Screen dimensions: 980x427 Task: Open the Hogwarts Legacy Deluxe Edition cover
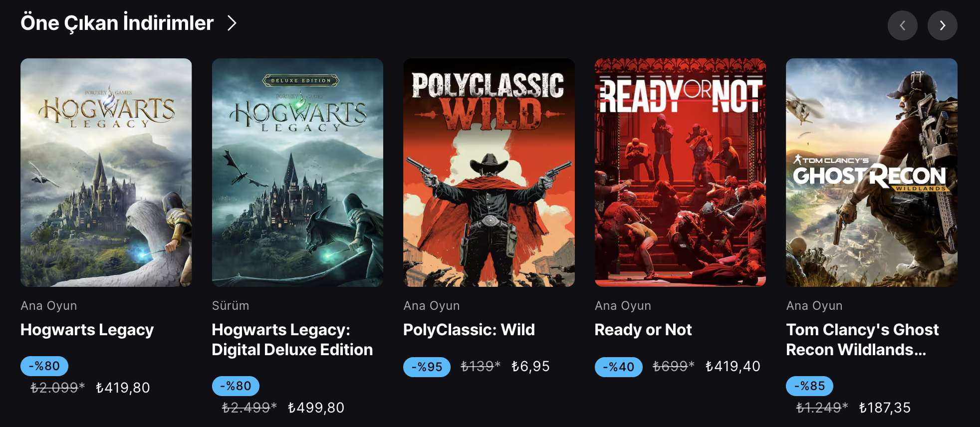tap(297, 172)
